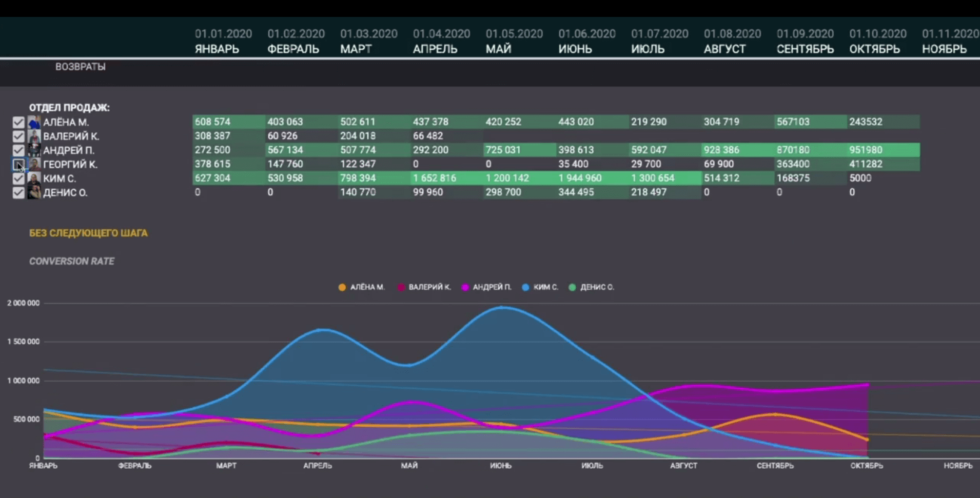
Task: Click cell value 5000 in Ким С. row
Action: point(860,178)
